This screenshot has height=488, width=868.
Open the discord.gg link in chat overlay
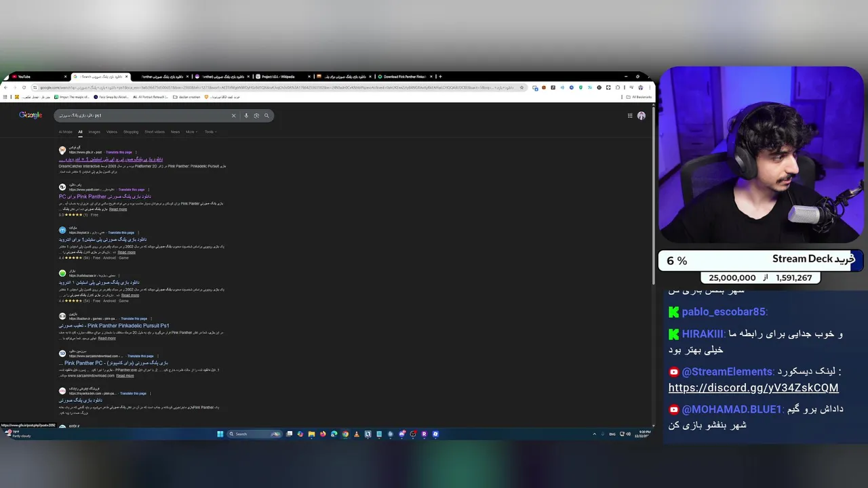(x=753, y=388)
